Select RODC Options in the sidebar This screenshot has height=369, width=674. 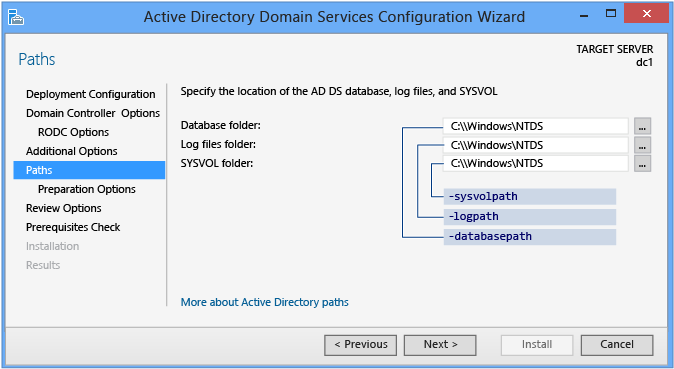74,132
